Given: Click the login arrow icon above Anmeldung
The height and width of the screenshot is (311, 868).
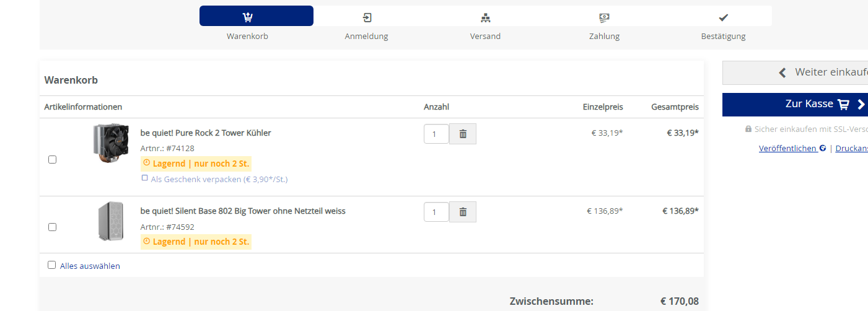Looking at the screenshot, I should [x=367, y=17].
